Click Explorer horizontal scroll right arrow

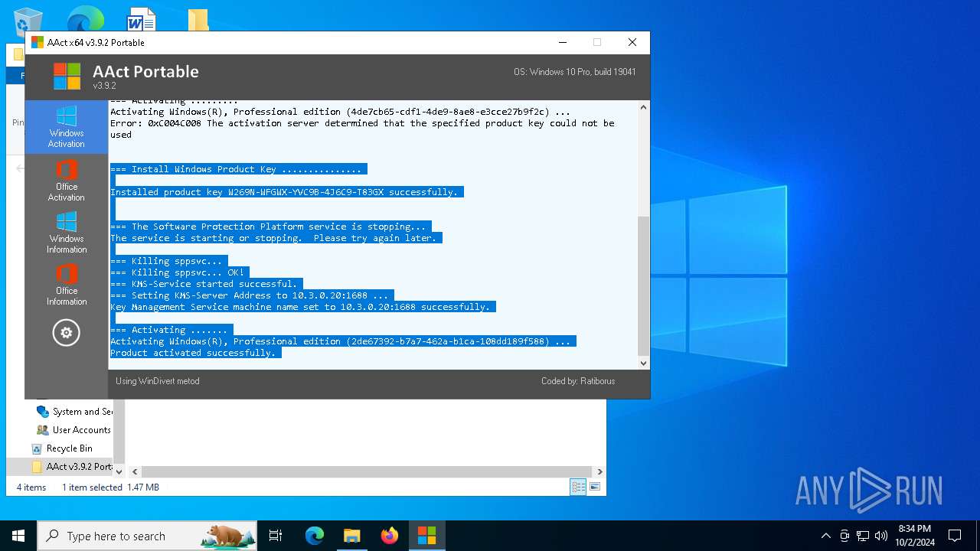point(599,472)
